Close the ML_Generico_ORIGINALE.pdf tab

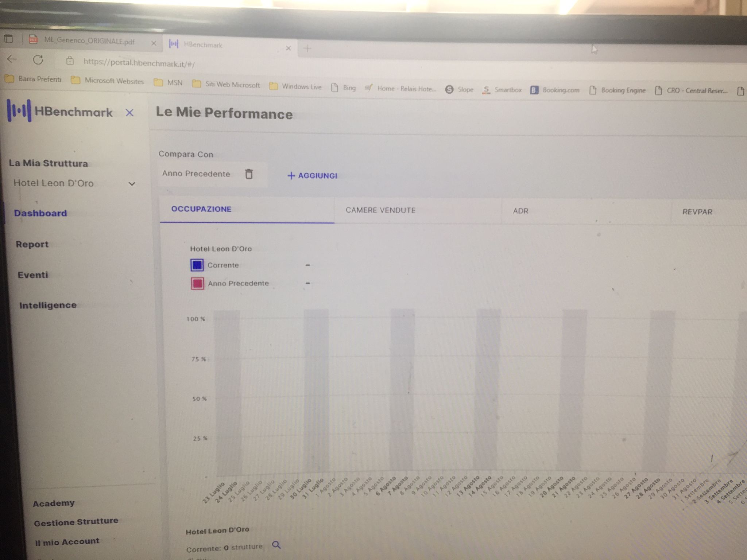coord(154,43)
